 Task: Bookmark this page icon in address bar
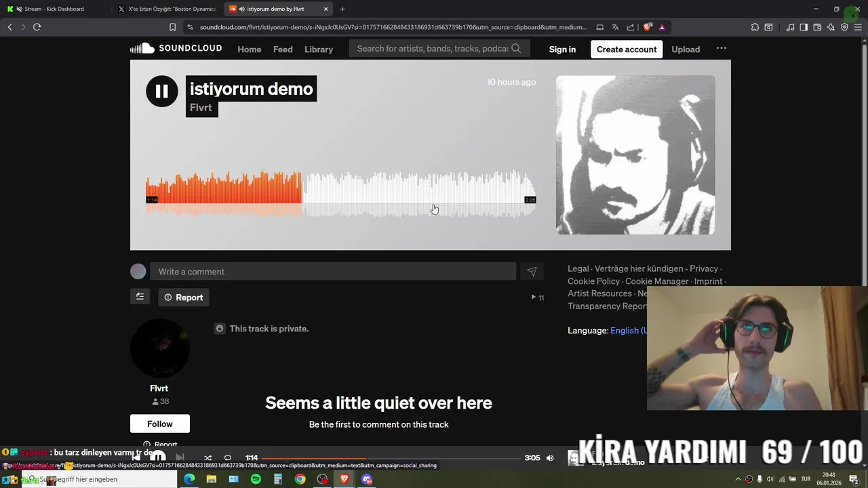[172, 27]
